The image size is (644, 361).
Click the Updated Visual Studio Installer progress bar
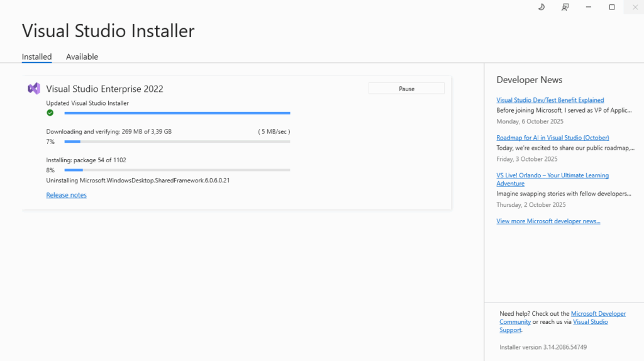tap(177, 113)
